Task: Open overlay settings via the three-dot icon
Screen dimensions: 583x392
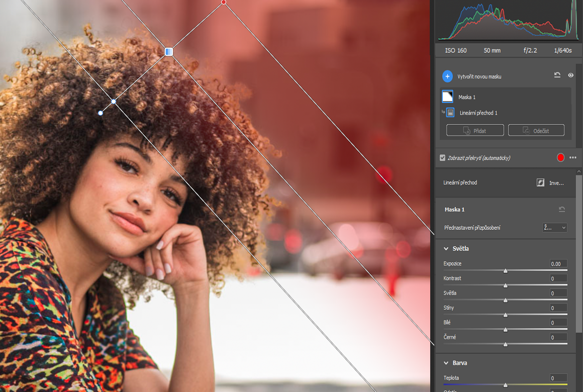Action: [x=572, y=157]
